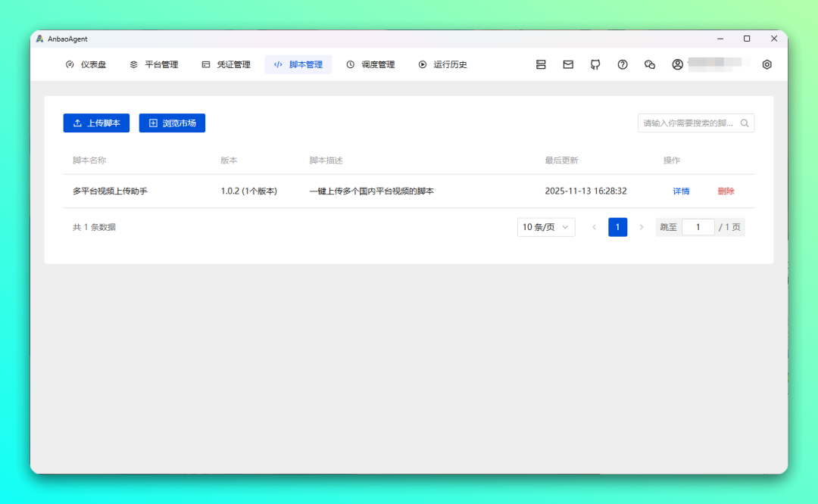Expand the 10 条/页 page size dropdown

[546, 227]
